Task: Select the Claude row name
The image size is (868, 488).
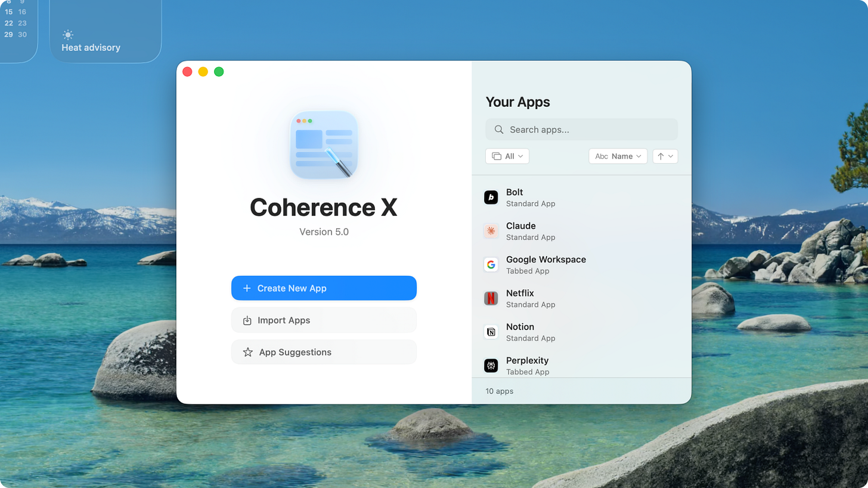Action: coord(521,226)
